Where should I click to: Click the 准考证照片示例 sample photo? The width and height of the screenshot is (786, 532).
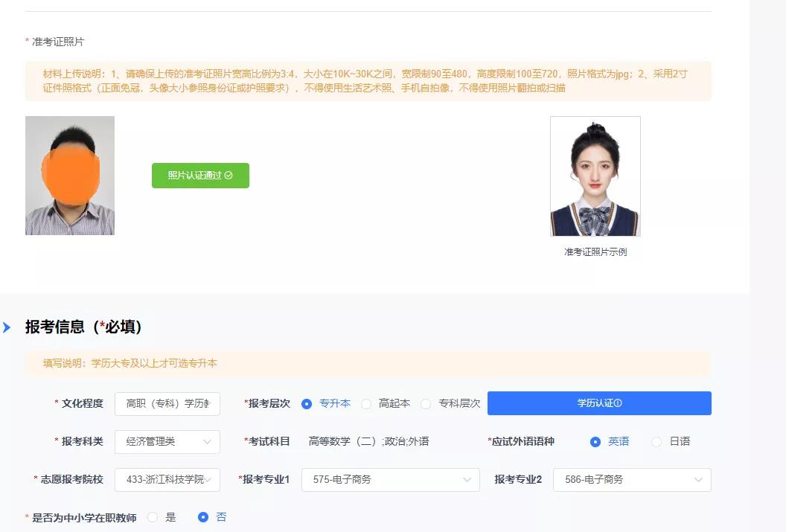pos(595,176)
